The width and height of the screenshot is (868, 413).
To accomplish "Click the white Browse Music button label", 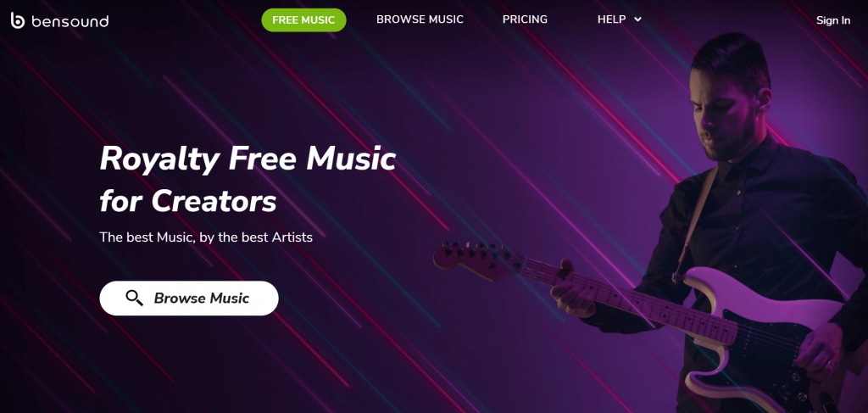I will (202, 299).
